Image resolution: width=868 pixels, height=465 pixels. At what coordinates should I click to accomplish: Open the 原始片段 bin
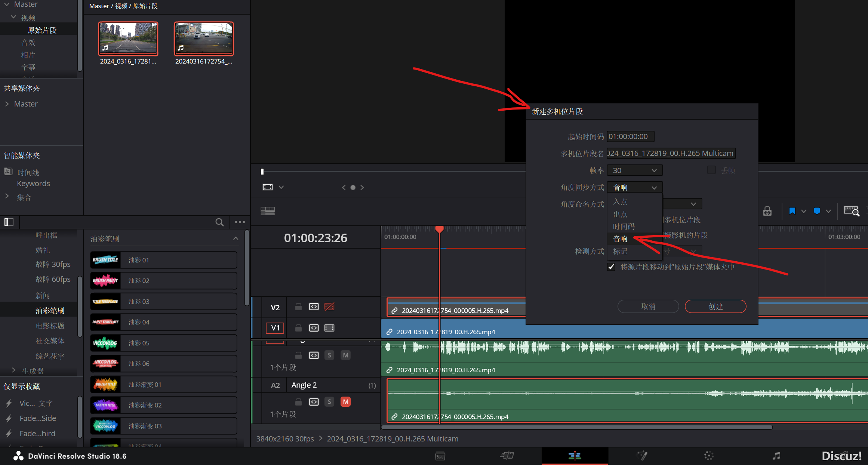pyautogui.click(x=42, y=30)
